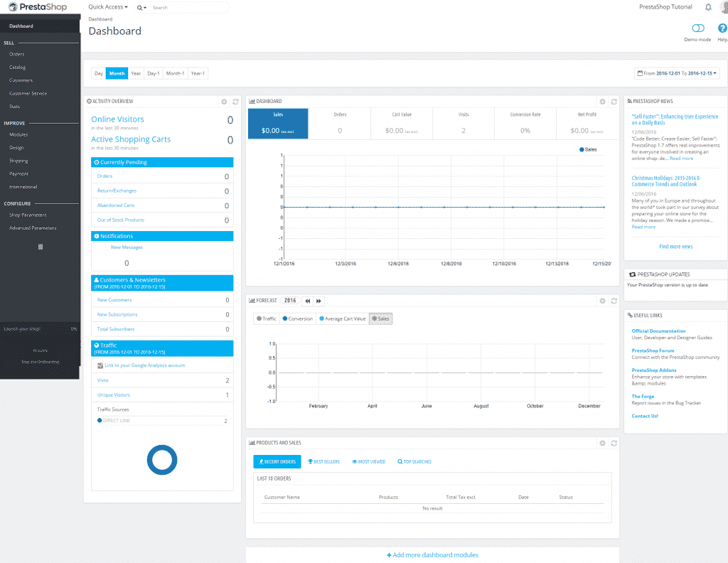Open the date range picker dropdown
728x563 pixels.
tap(677, 73)
